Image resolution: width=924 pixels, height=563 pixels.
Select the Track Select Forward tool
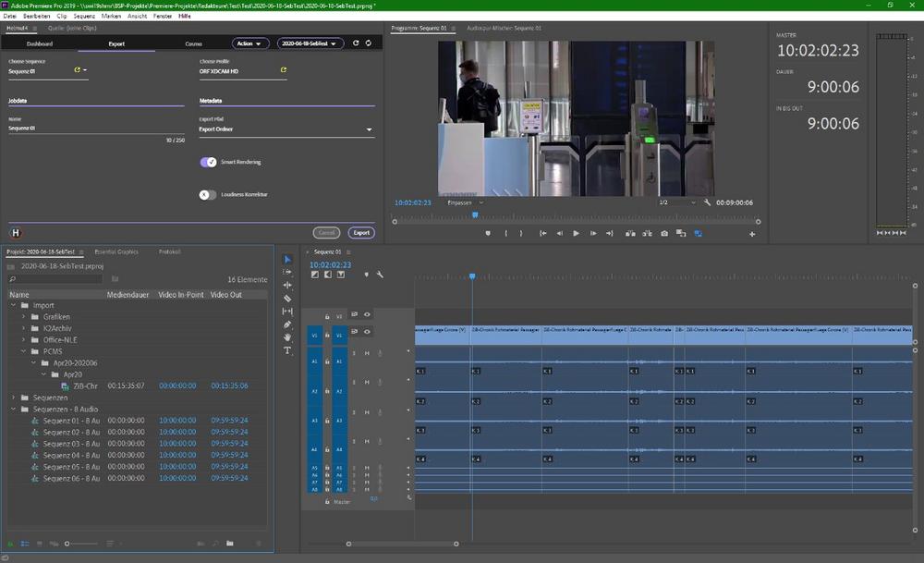click(x=287, y=273)
